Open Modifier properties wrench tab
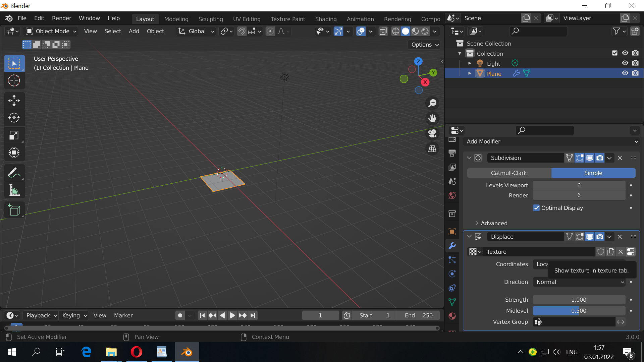This screenshot has width=644, height=362. tap(452, 246)
